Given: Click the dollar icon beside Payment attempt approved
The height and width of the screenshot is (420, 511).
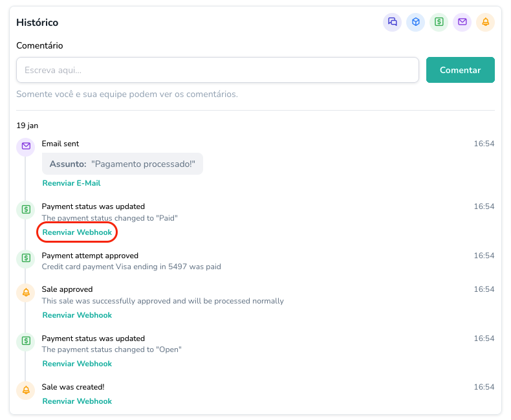Looking at the screenshot, I should point(26,258).
